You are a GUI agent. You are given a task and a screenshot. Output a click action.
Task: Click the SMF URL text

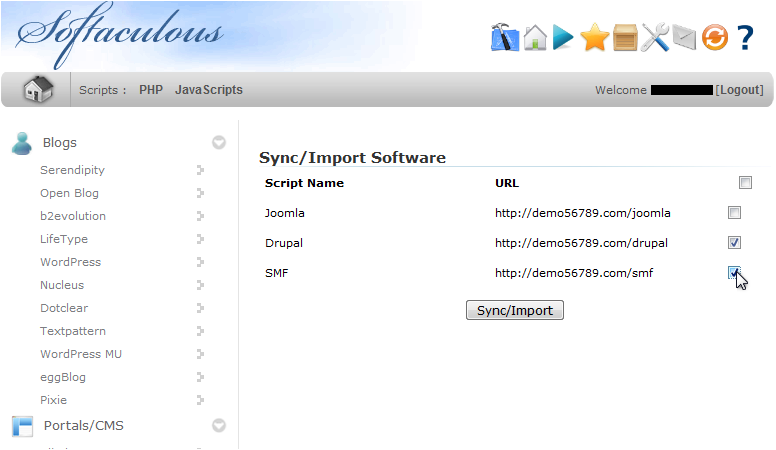click(574, 273)
